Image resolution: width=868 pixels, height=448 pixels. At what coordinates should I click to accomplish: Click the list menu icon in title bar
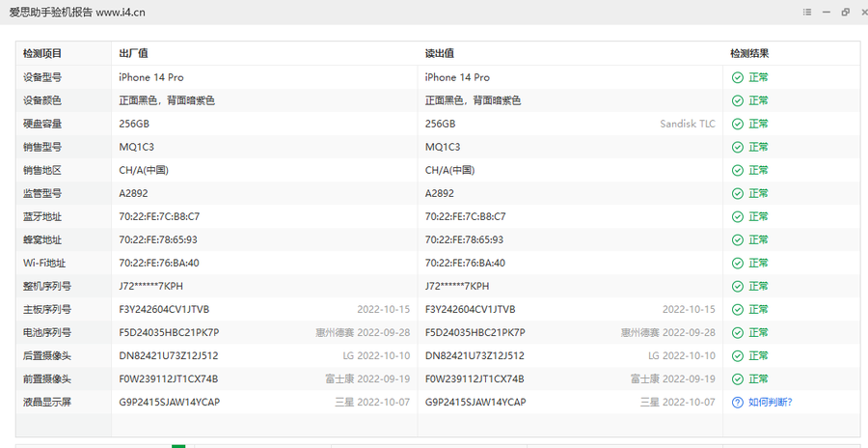coord(807,13)
